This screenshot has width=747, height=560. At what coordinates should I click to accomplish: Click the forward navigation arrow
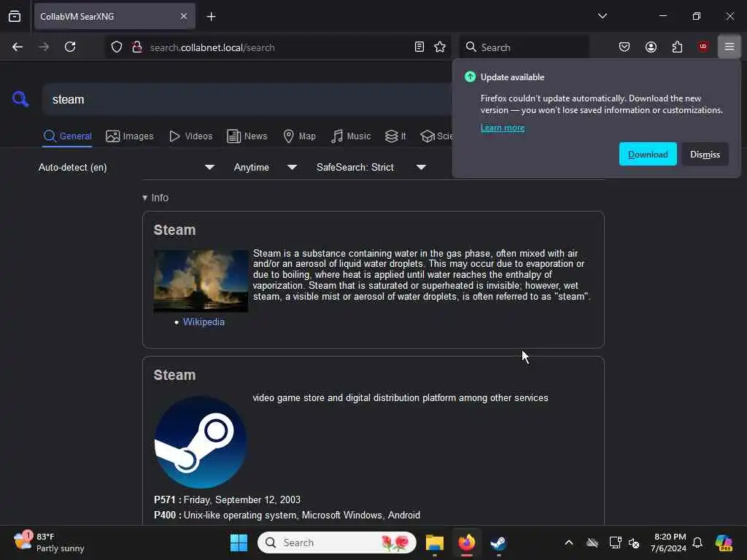(x=44, y=47)
